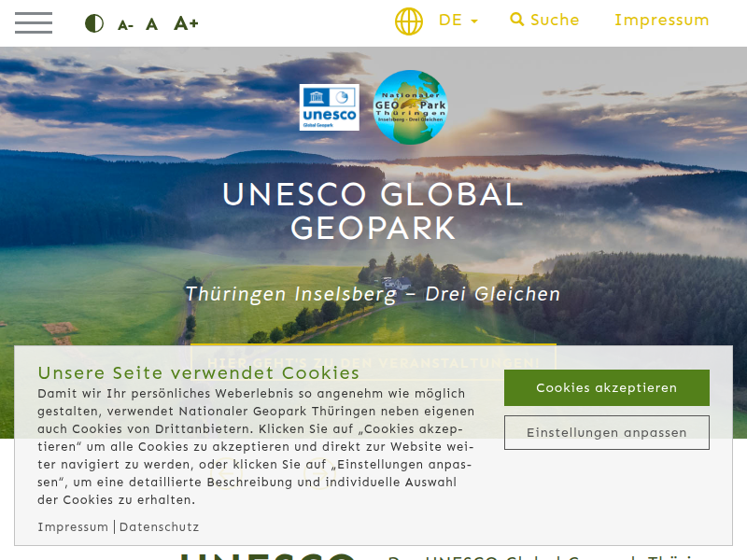This screenshot has width=747, height=560.
Task: Increase font size with A+ icon
Action: (186, 22)
